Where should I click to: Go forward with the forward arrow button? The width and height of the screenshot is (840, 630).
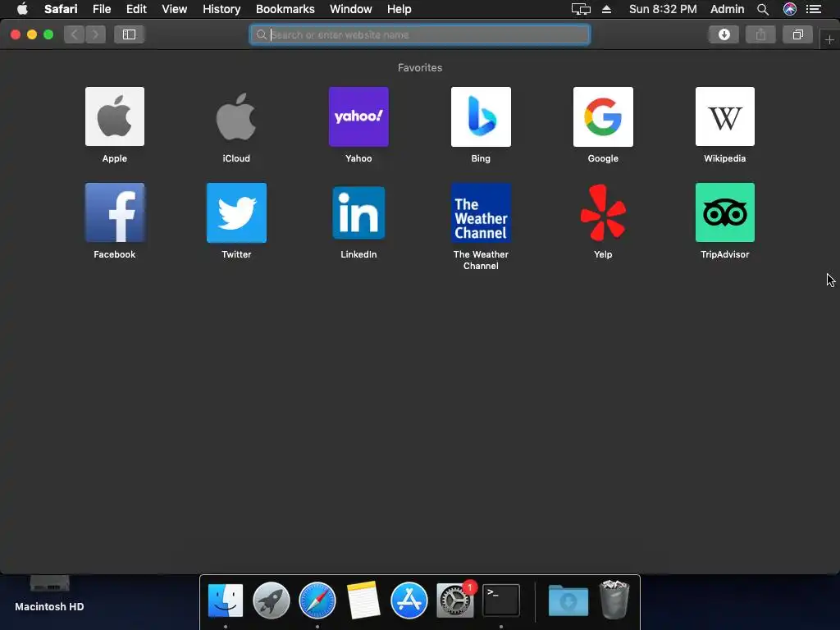[x=95, y=34]
